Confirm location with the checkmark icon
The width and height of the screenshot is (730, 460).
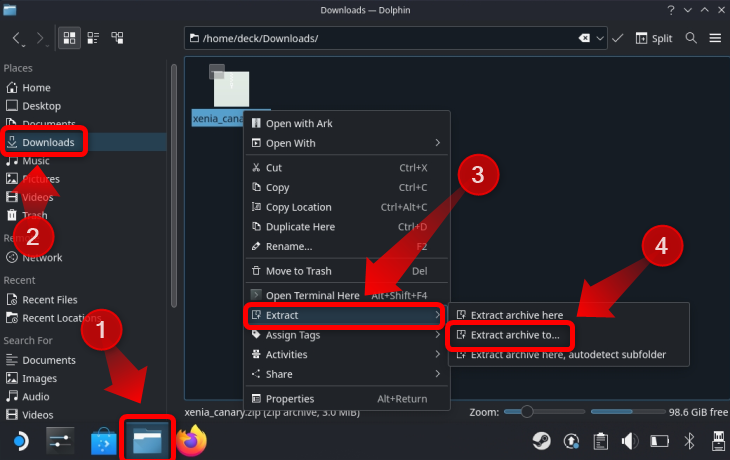[617, 38]
